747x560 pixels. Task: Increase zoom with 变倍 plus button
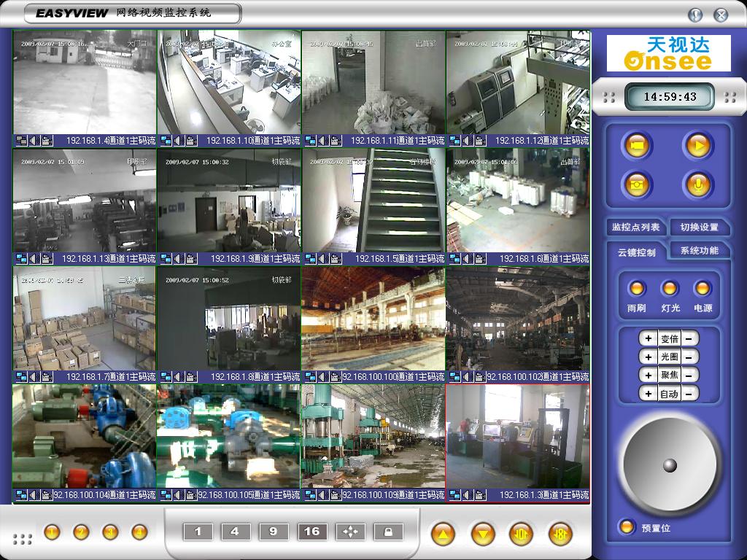(x=647, y=338)
